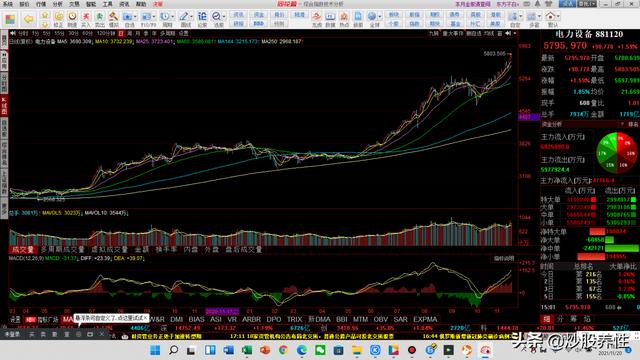
Task: Open the gavel-shaped toolbar tool
Action: coord(113,16)
